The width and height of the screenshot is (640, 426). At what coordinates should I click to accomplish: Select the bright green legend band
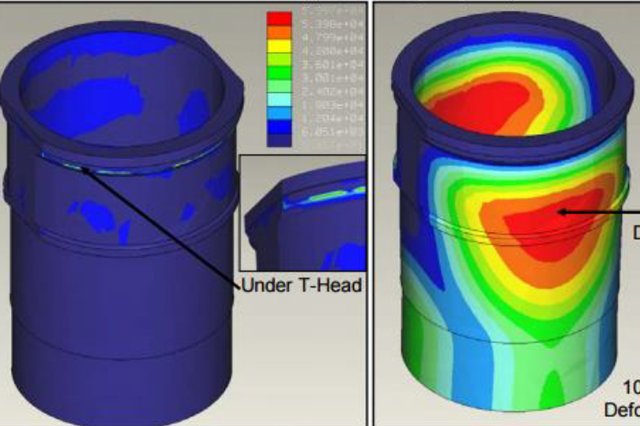point(279,73)
